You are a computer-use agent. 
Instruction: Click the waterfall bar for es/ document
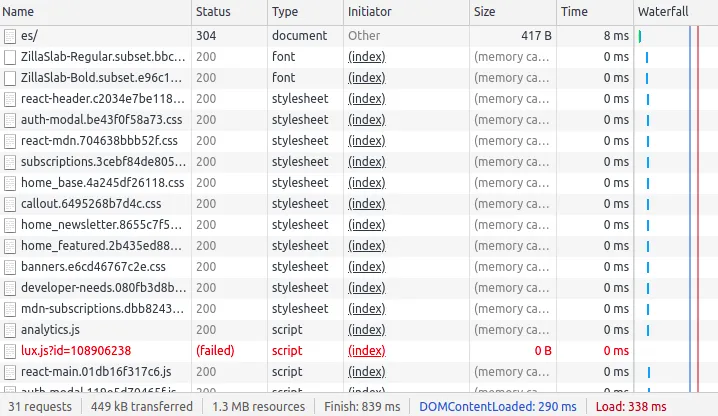[640, 36]
